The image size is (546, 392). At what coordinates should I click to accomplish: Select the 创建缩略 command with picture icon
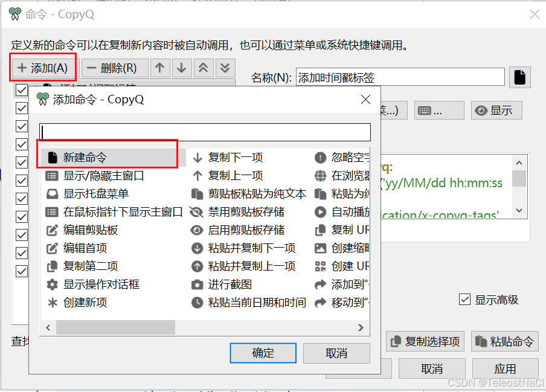point(342,248)
